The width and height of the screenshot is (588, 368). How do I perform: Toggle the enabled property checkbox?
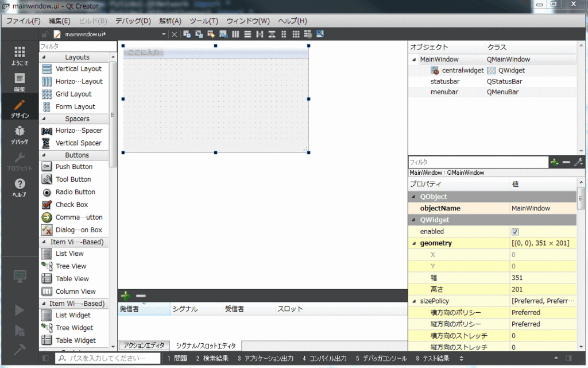515,232
